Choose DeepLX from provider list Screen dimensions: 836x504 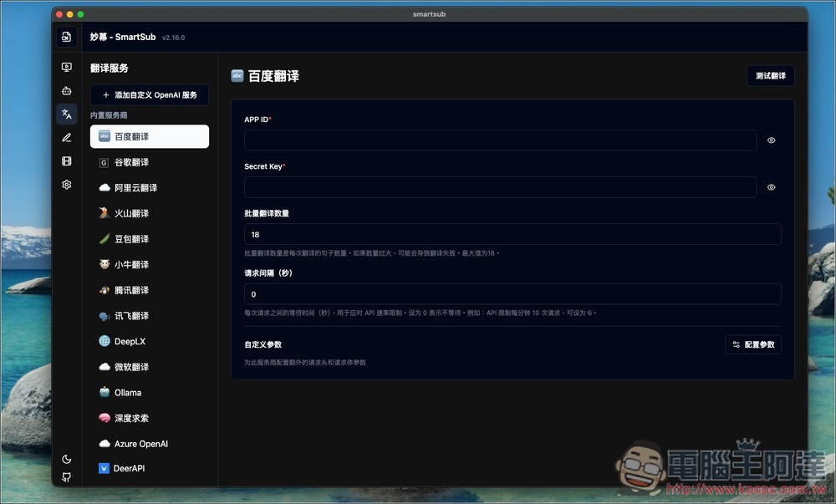coord(150,342)
